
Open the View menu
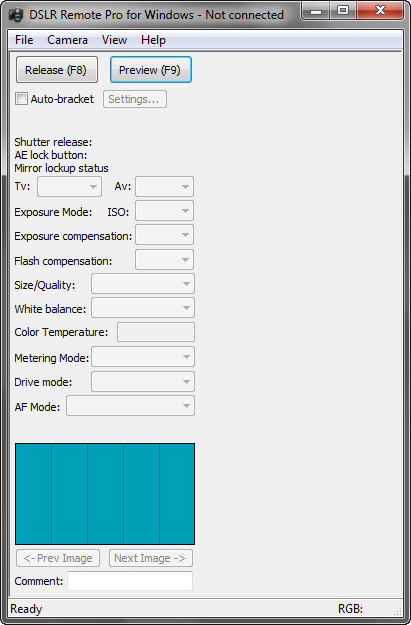[114, 40]
